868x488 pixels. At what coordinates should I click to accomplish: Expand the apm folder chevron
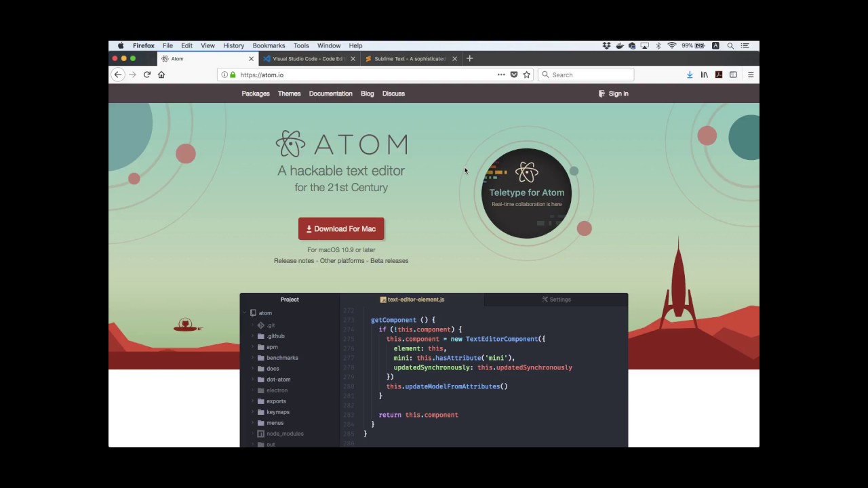[253, 347]
